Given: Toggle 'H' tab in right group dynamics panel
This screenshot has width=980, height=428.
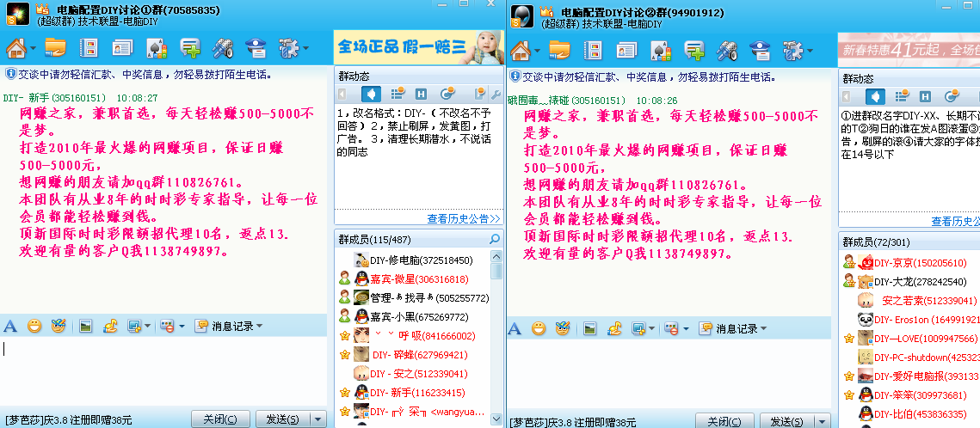Looking at the screenshot, I should 925,96.
